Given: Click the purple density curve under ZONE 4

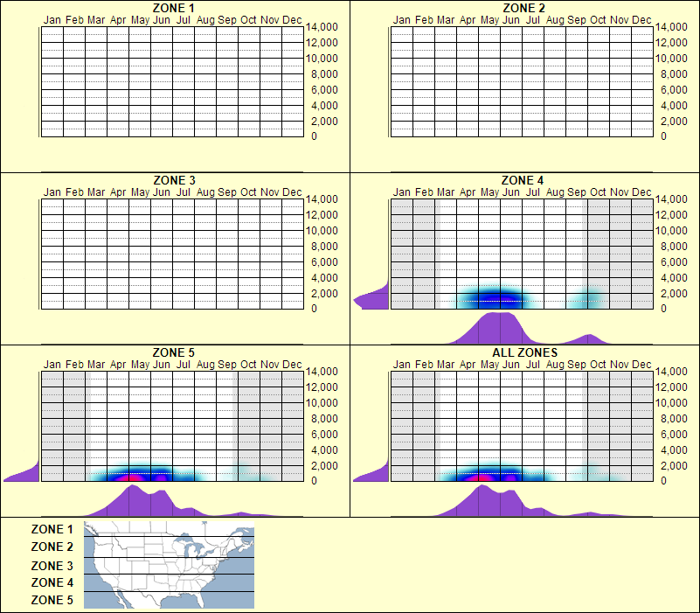Looking at the screenshot, I should point(495,333).
